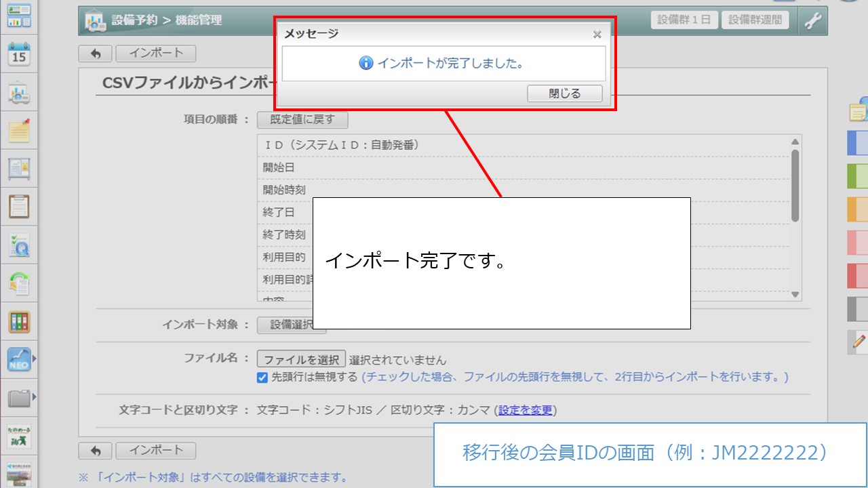Click ファイルを選択 to choose a file
The width and height of the screenshot is (868, 488).
click(x=301, y=359)
